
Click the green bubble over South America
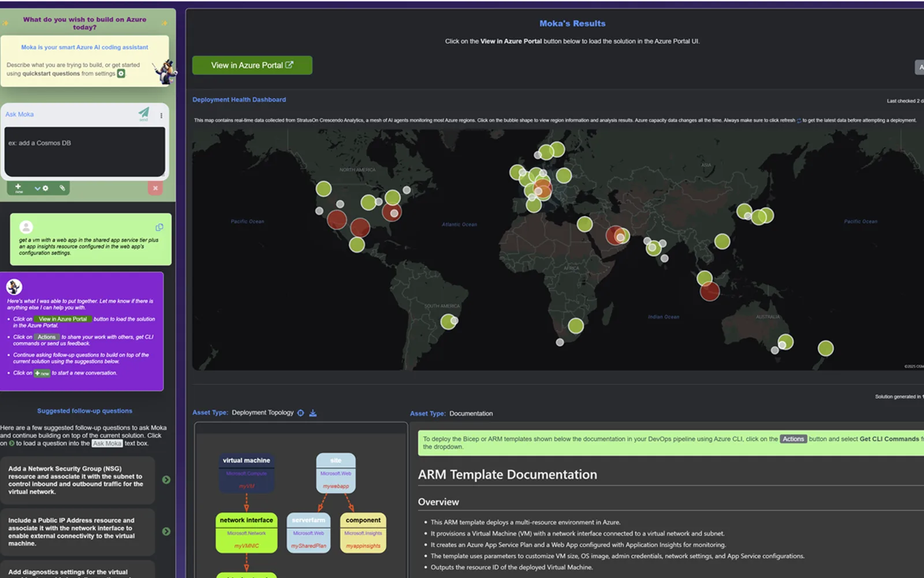coord(448,321)
